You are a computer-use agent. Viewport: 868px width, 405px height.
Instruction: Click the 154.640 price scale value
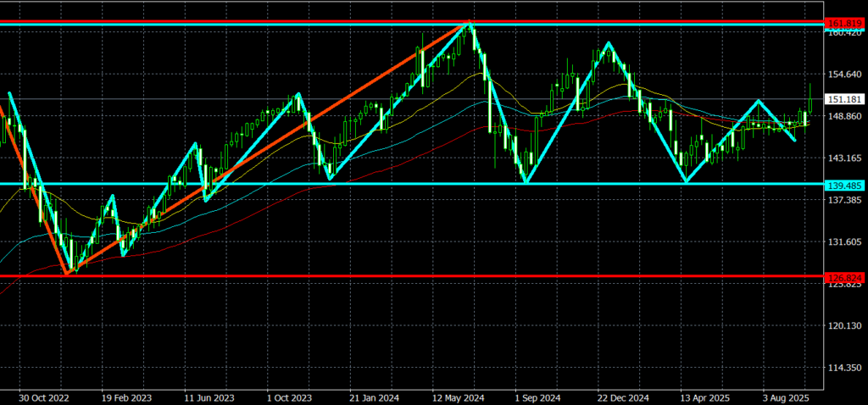(845, 75)
